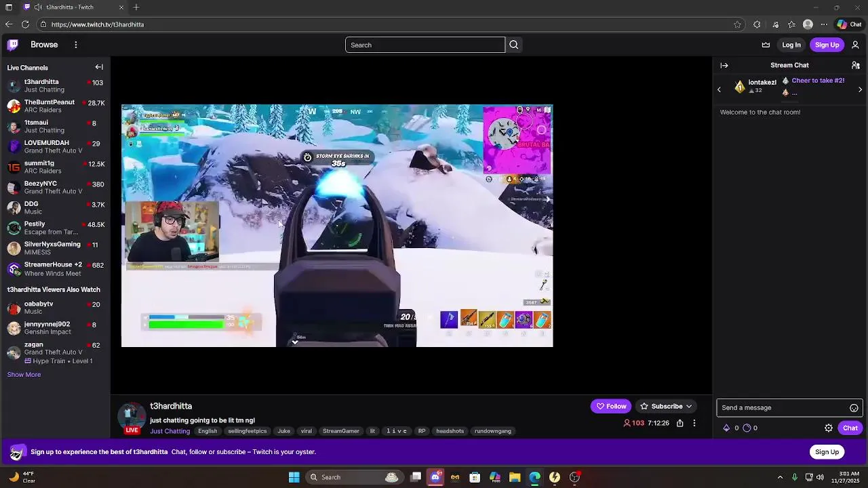Open jennyynnej902 channel in sidebar
868x488 pixels.
pyautogui.click(x=55, y=328)
